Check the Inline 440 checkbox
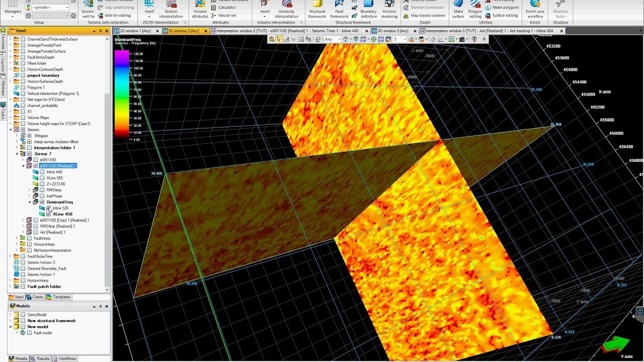This screenshot has height=362, width=644. point(42,172)
